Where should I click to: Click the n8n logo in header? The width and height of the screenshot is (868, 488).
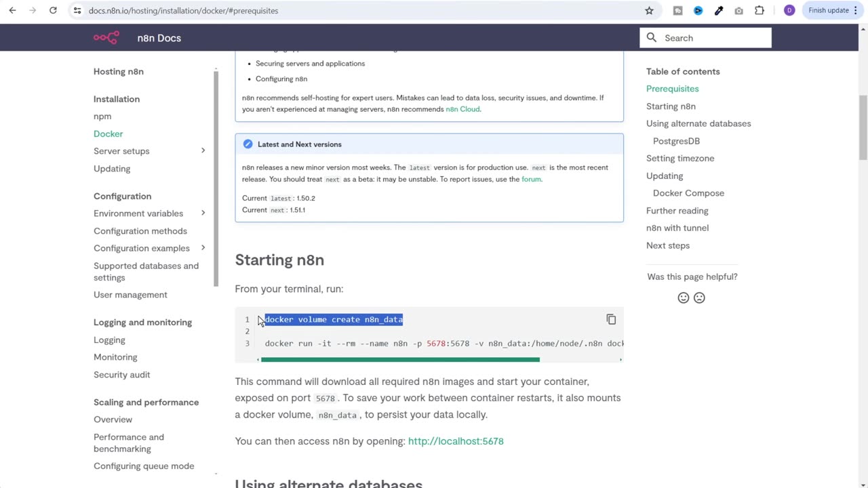[x=106, y=38]
